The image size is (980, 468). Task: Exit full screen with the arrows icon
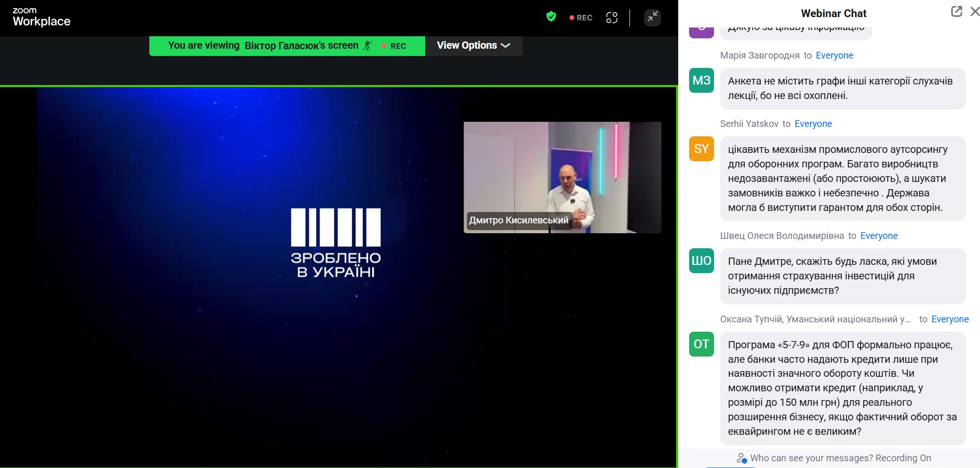[x=652, y=17]
